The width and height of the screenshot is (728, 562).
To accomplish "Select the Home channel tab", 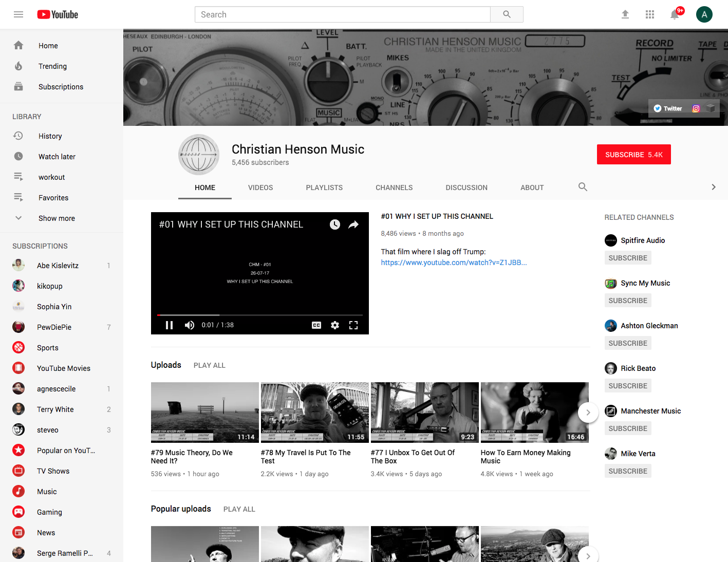I will click(205, 188).
